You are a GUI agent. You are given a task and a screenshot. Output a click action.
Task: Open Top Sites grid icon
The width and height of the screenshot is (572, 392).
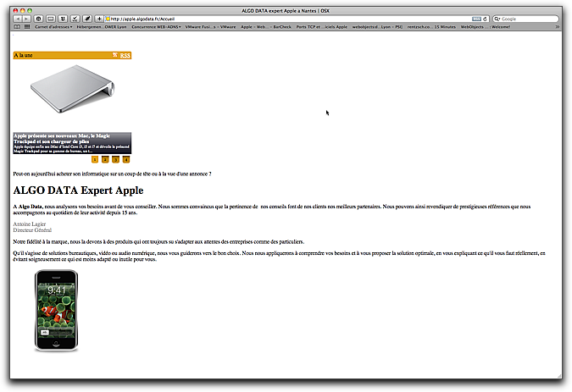point(27,26)
